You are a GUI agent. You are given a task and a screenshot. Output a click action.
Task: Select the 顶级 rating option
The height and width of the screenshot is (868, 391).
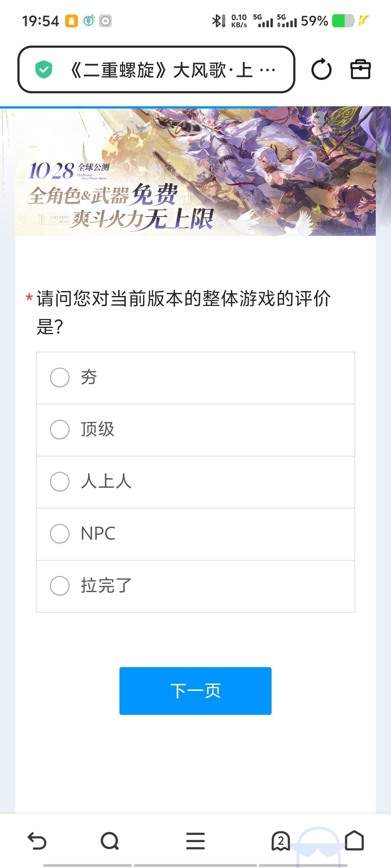60,430
